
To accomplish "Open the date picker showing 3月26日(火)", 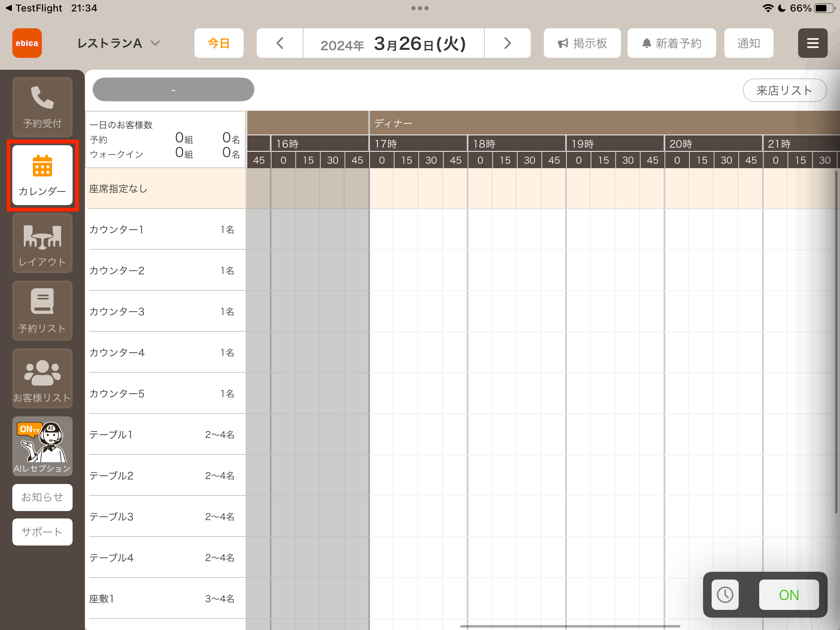I will (393, 43).
